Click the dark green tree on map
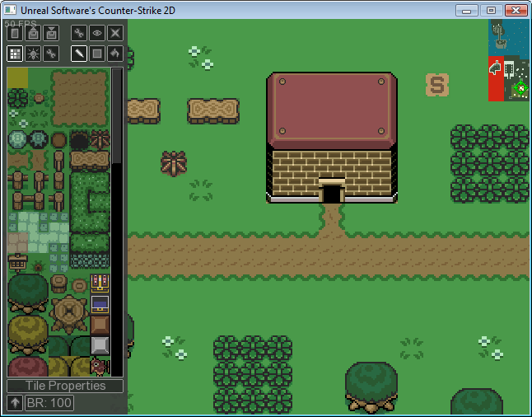The height and width of the screenshot is (417, 532). coord(371,387)
